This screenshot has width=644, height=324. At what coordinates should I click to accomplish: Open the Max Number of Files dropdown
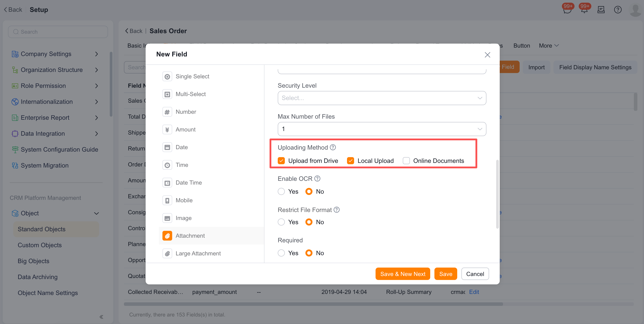382,129
